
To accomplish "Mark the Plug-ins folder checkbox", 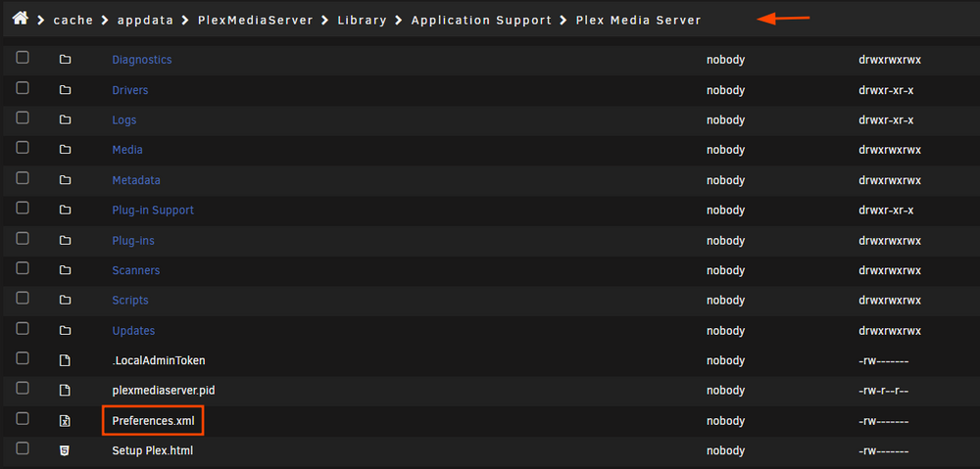I will 23,238.
